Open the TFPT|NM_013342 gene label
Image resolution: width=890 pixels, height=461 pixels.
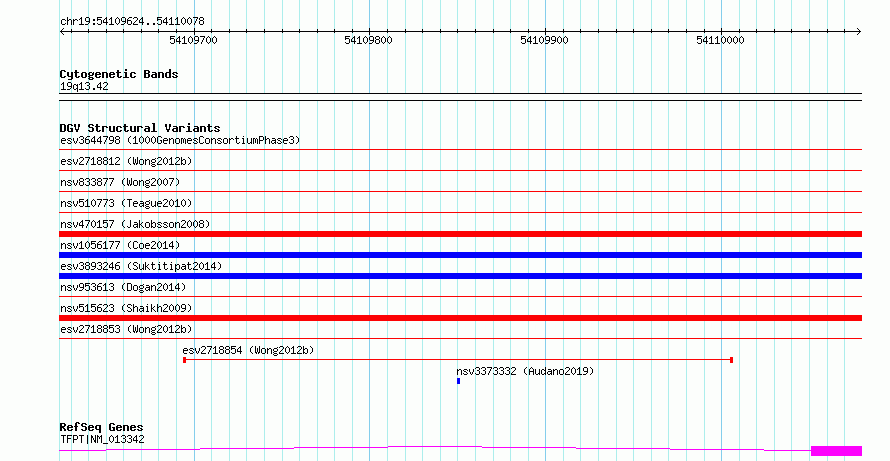coord(102,439)
